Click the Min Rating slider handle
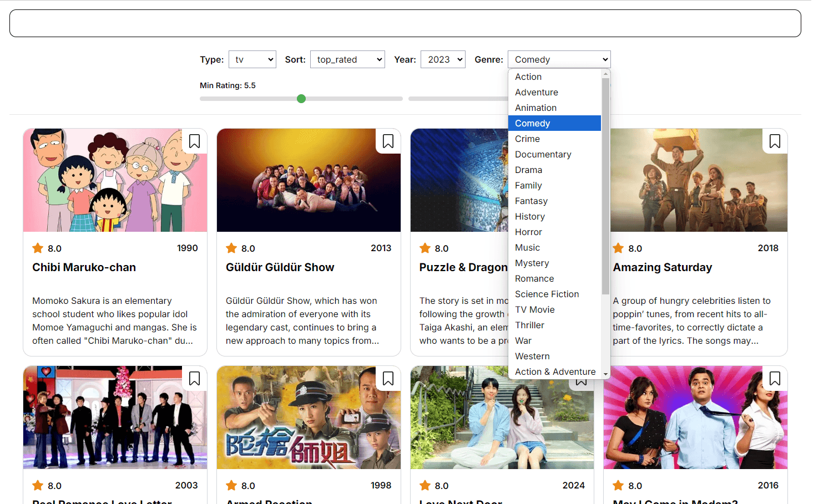 point(301,99)
